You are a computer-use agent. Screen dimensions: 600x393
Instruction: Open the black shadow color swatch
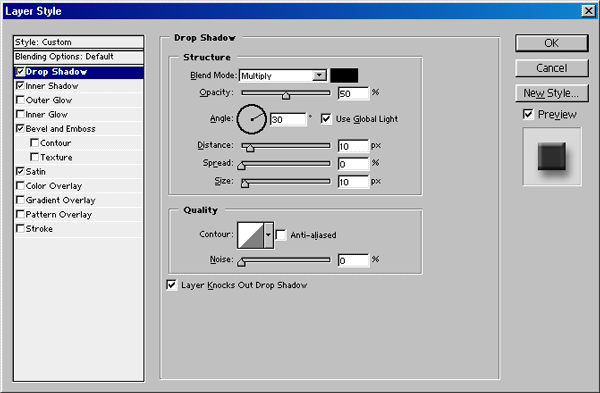coord(344,75)
